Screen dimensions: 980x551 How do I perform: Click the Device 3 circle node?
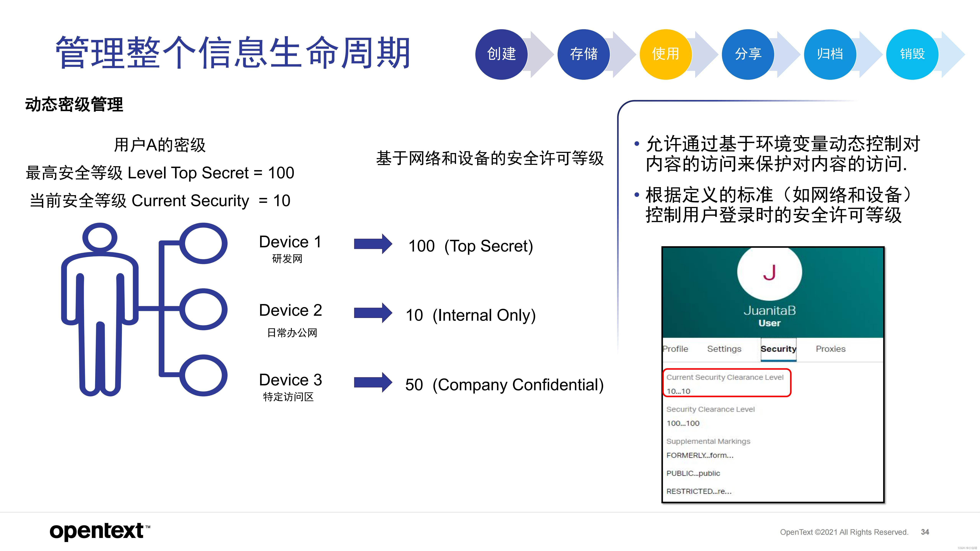point(203,375)
